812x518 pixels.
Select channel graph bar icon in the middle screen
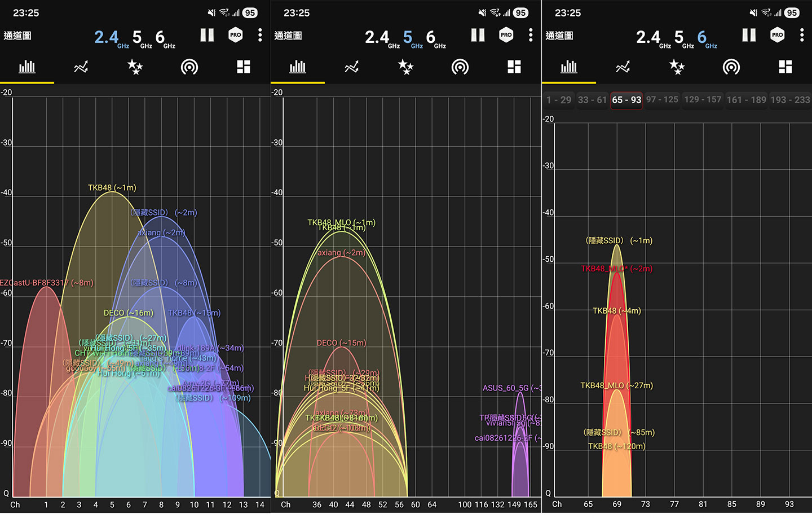point(298,68)
